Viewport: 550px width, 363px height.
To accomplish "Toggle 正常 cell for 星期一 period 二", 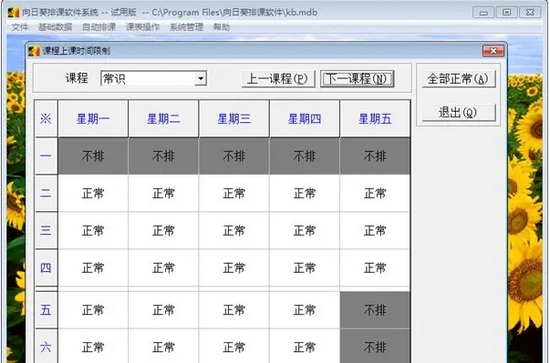I will (93, 193).
